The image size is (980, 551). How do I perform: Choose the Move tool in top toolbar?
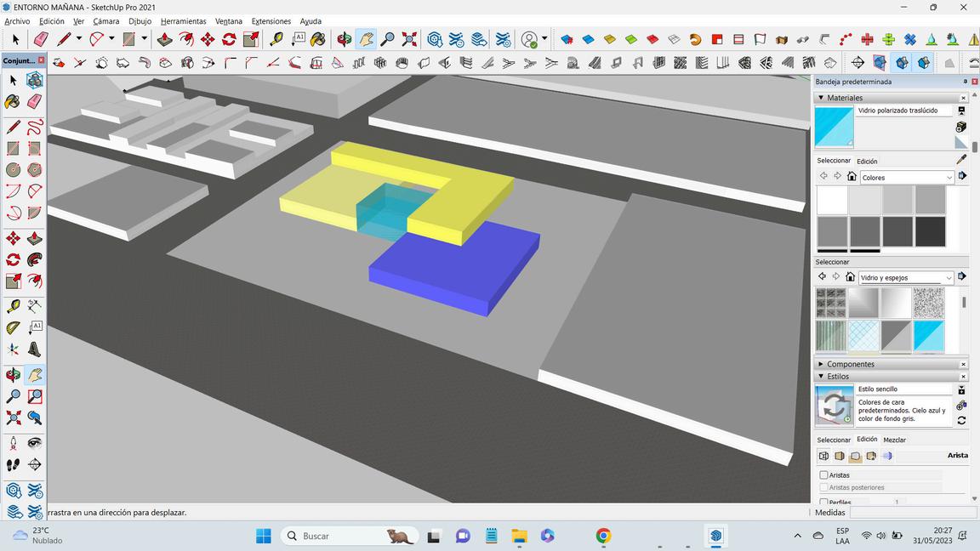coord(208,40)
